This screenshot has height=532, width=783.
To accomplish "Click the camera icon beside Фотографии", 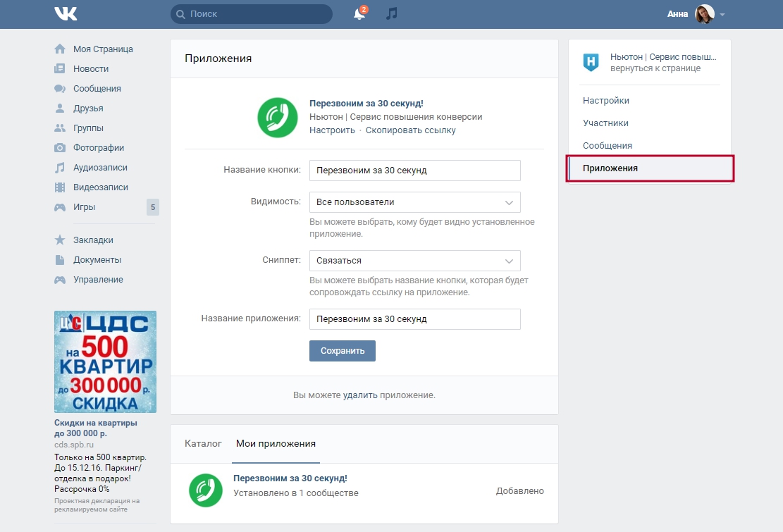I will tap(60, 148).
